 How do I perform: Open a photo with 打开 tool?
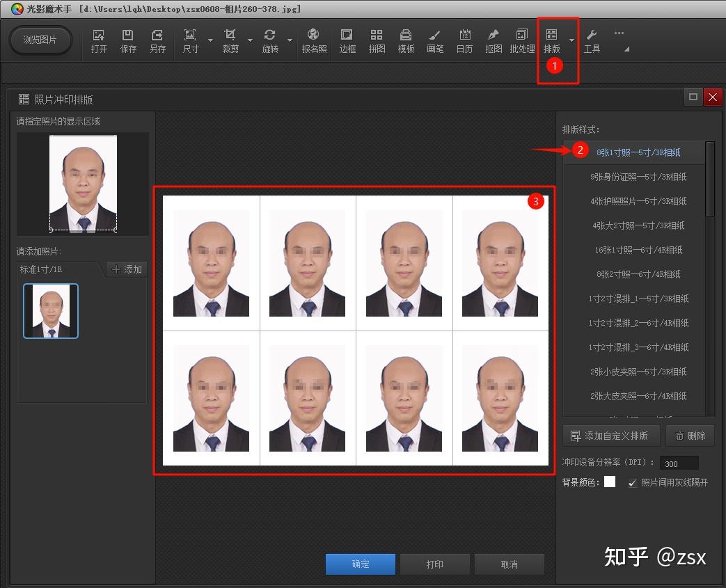tap(99, 41)
